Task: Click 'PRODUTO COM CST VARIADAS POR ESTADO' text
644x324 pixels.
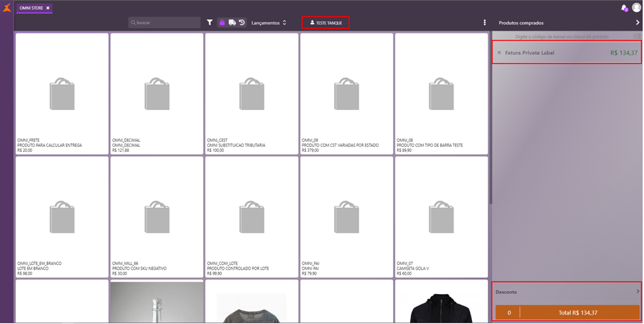Action: (340, 146)
